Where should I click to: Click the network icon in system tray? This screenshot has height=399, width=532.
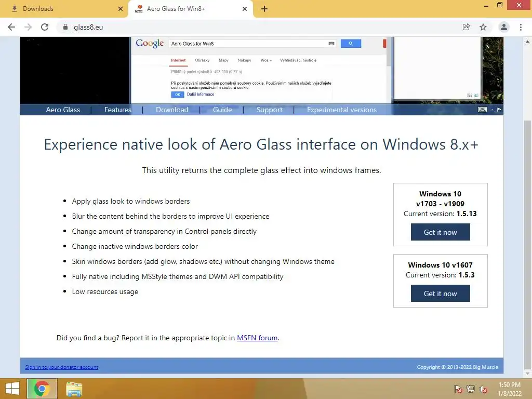tap(471, 389)
